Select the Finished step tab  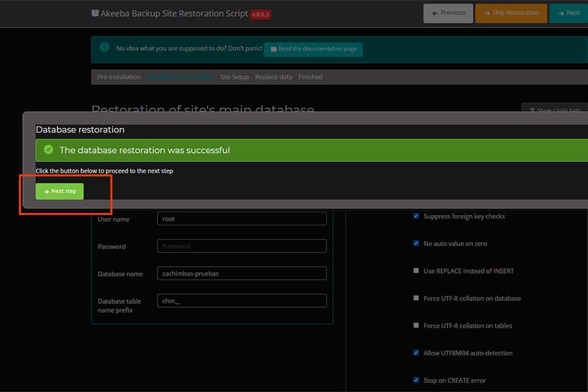[310, 77]
